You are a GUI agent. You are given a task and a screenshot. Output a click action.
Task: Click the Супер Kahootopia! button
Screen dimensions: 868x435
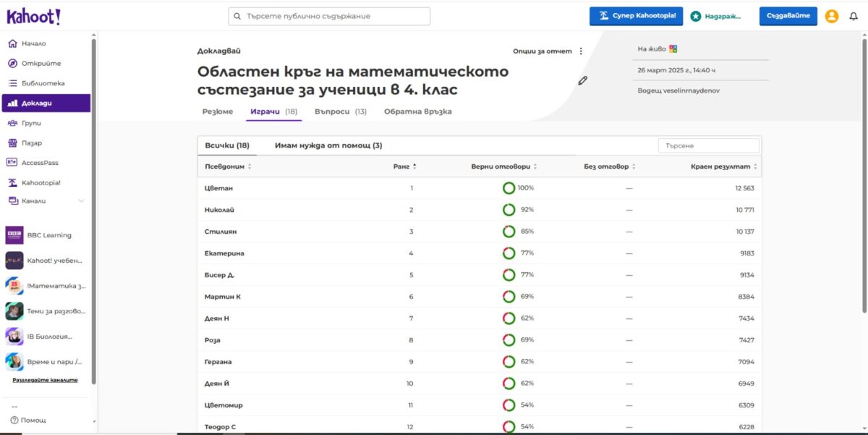(x=637, y=16)
